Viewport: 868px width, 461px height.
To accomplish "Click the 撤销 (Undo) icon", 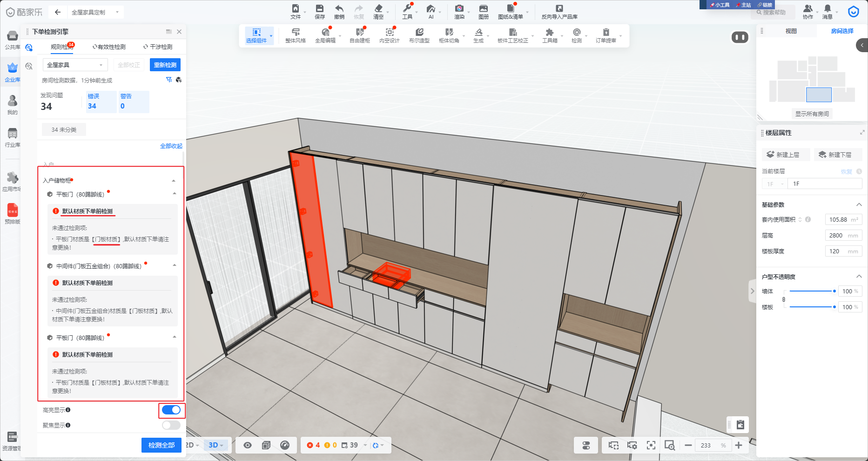I will (339, 9).
